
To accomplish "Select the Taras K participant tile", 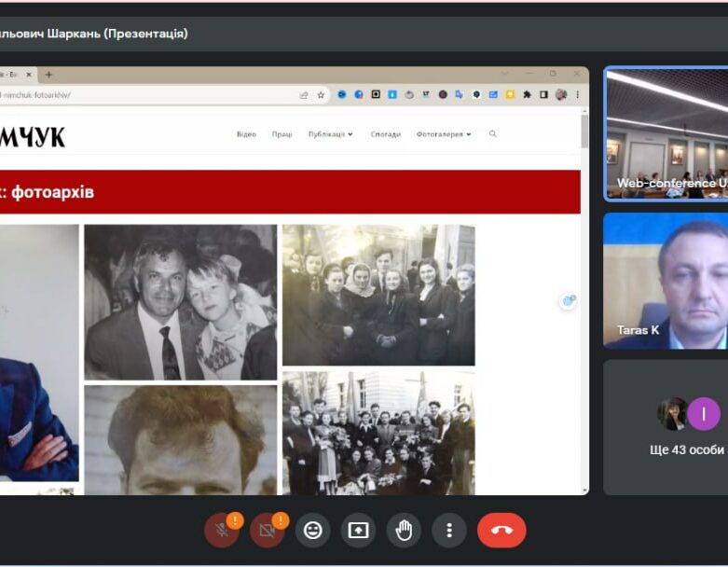I will (666, 280).
